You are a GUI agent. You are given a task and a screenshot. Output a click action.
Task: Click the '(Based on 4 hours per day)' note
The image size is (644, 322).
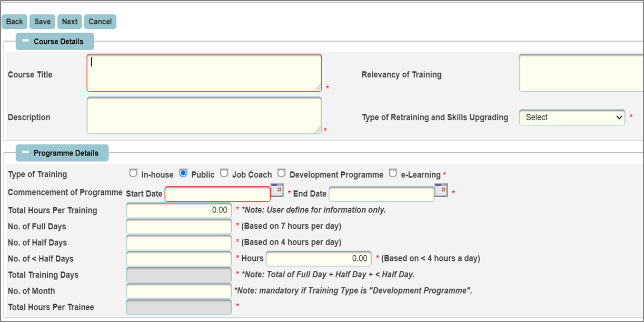tap(291, 242)
